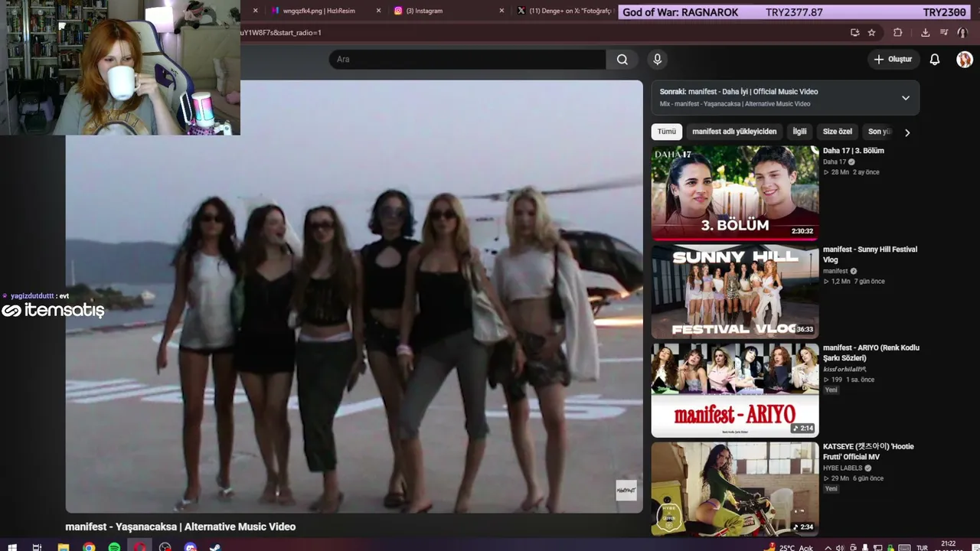This screenshot has width=980, height=551.
Task: Close the HızlıResim tab
Action: coord(378,11)
